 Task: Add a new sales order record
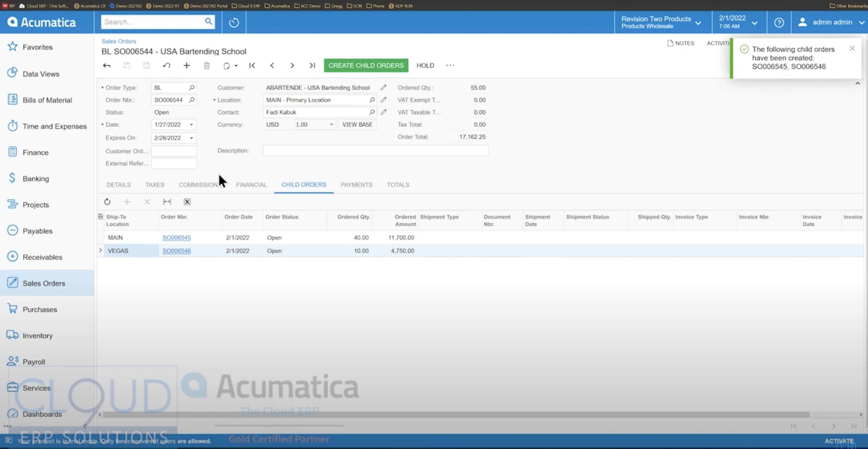click(186, 65)
